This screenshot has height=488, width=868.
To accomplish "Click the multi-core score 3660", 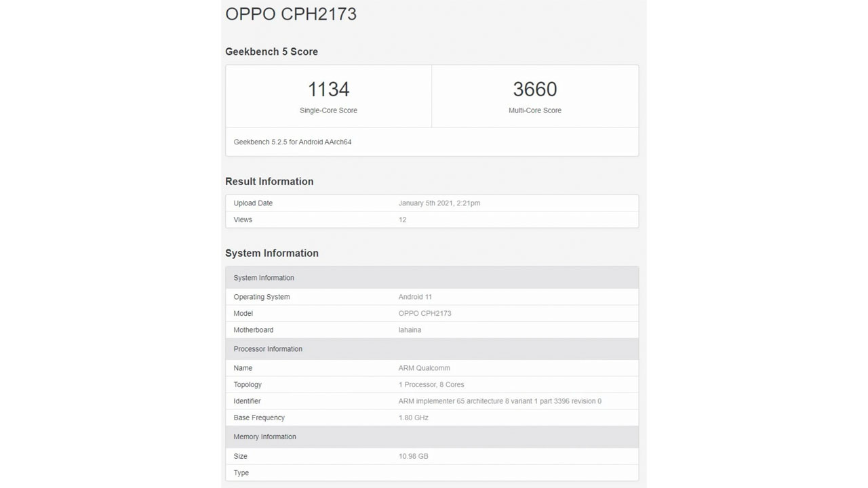I will pyautogui.click(x=534, y=89).
